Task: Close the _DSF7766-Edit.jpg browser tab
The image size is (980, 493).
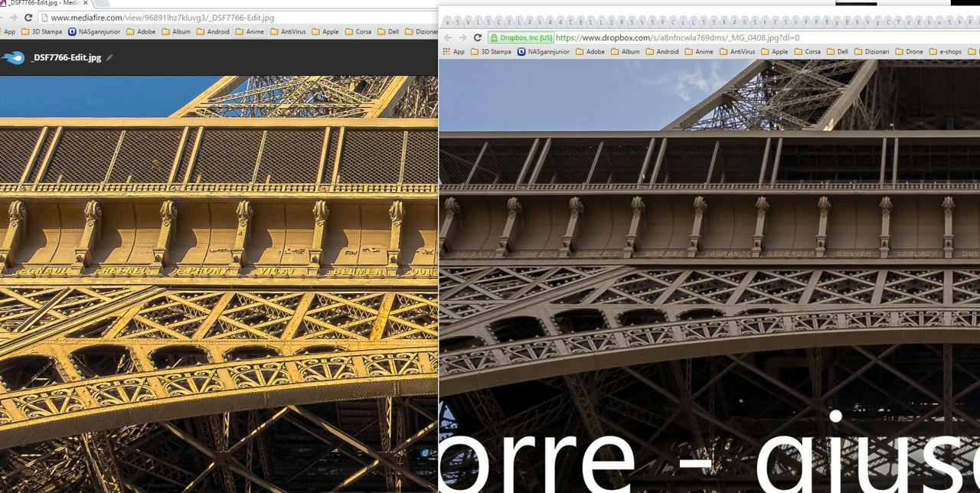Action: [85, 3]
